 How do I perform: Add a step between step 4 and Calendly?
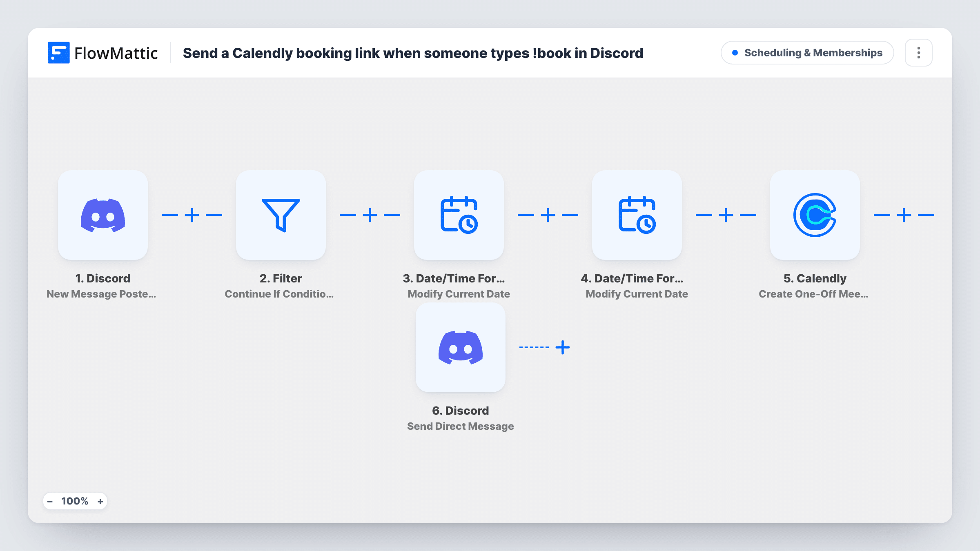pyautogui.click(x=726, y=215)
